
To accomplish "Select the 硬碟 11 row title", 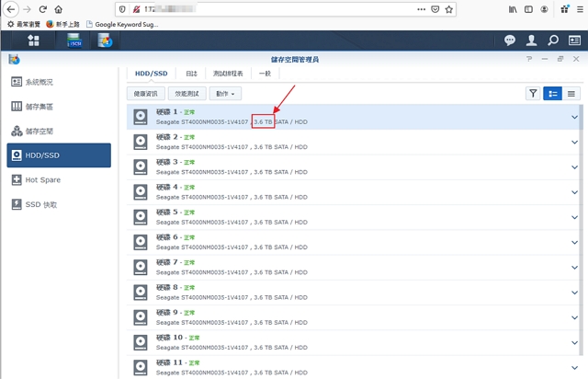I will tap(169, 362).
